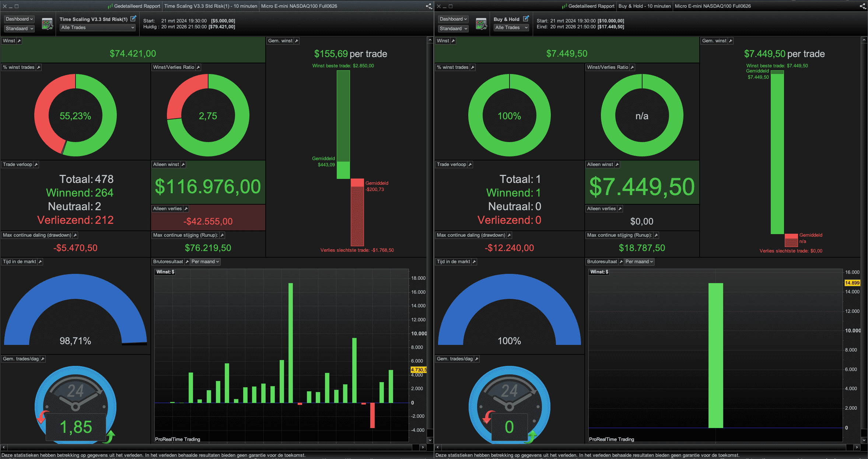868x459 pixels.
Task: Open Per maand dropdown in right Brutoresultaat panel
Action: coord(639,262)
